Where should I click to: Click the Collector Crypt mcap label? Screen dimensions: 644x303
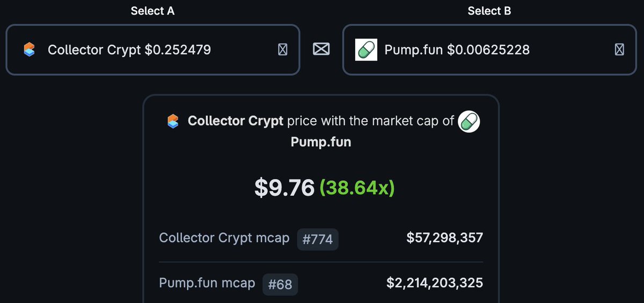[224, 238]
